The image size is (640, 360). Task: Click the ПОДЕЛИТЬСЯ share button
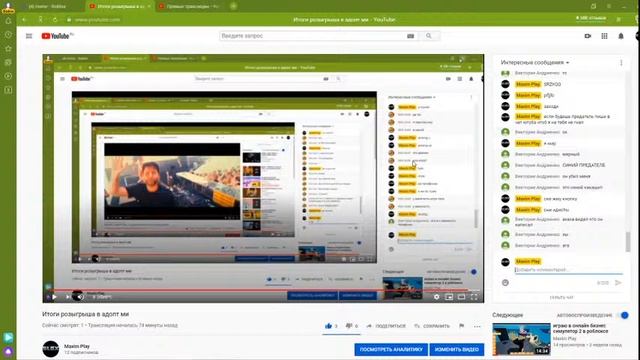386,326
